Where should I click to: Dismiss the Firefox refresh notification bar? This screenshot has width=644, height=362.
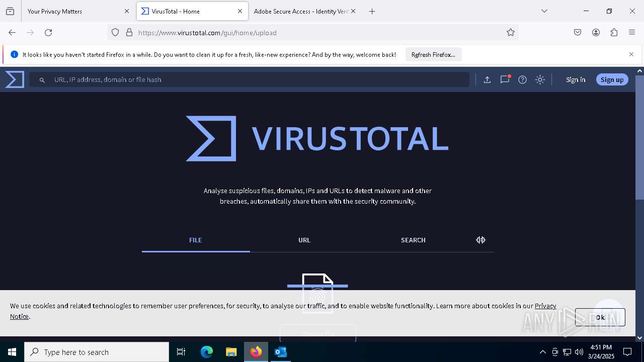click(x=631, y=54)
